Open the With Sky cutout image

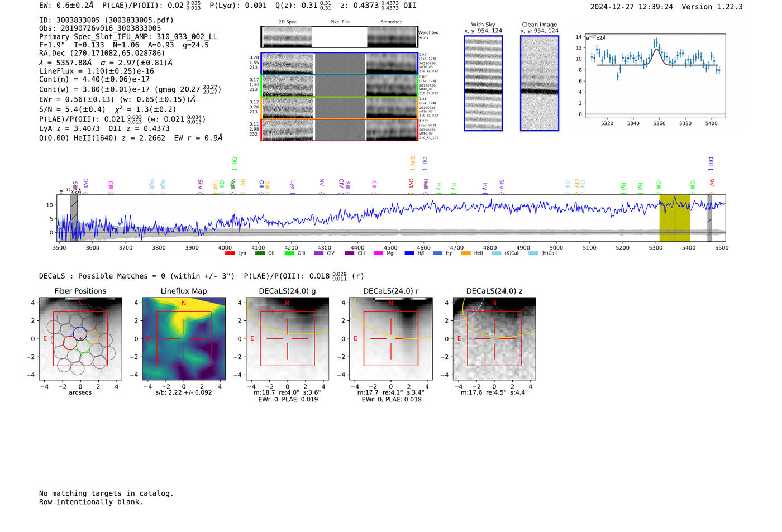[483, 83]
